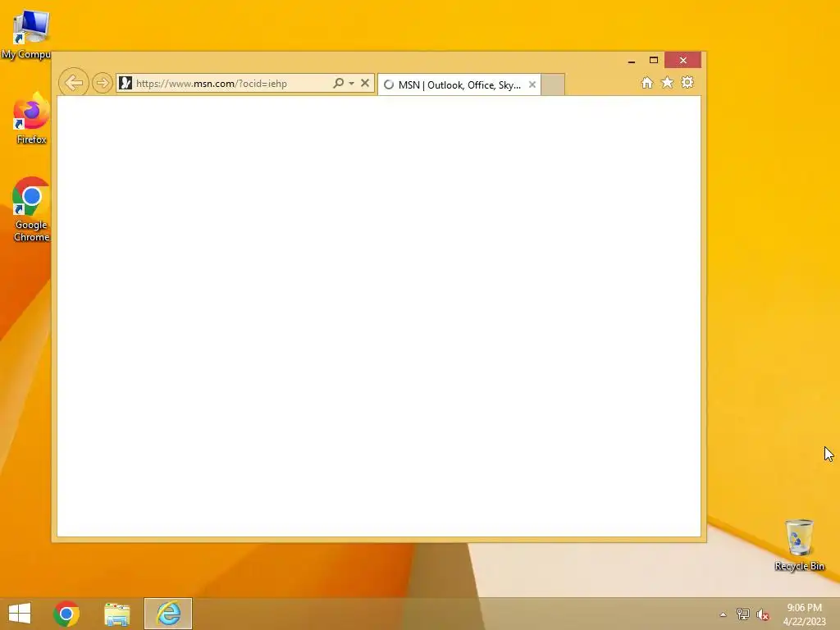Screen dimensions: 840x630
Task: Select the Recycle Bin desktop icon
Action: pyautogui.click(x=799, y=545)
